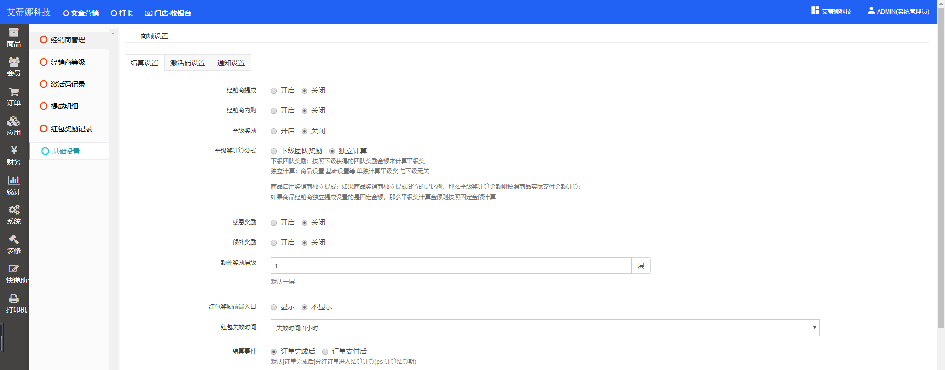Click the red circle icon of the first submenu item

[43, 40]
